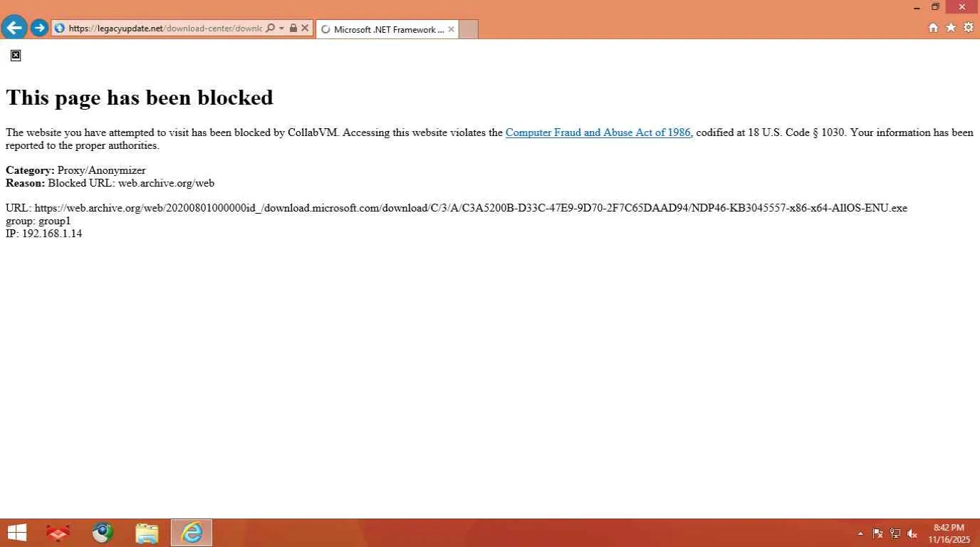This screenshot has width=980, height=547.
Task: Select the Microsoft .NET Framework tab
Action: click(387, 29)
